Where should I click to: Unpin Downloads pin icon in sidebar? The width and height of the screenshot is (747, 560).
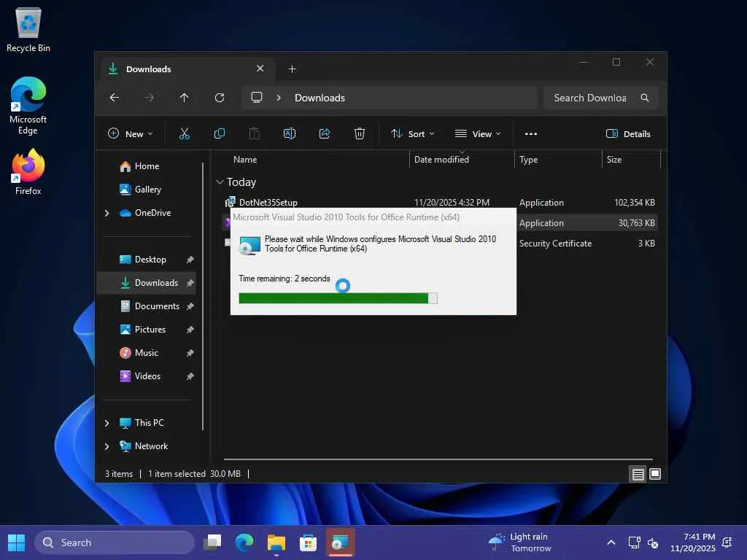click(190, 283)
